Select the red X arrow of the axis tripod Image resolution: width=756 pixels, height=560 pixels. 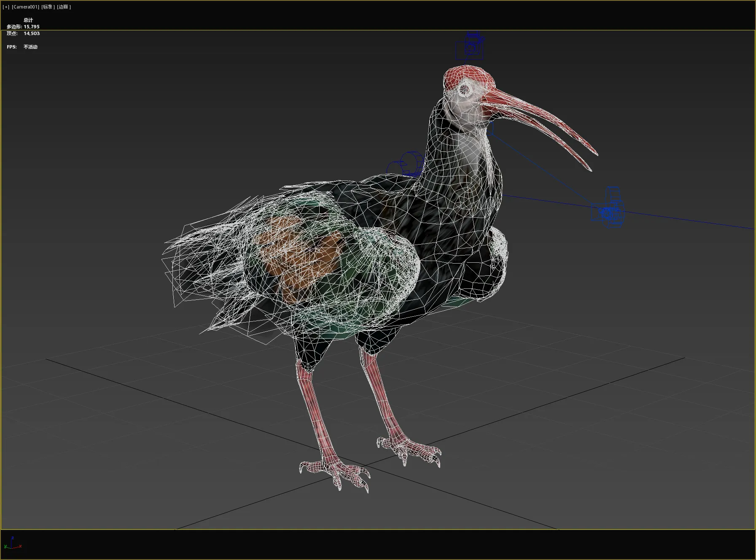[20, 546]
